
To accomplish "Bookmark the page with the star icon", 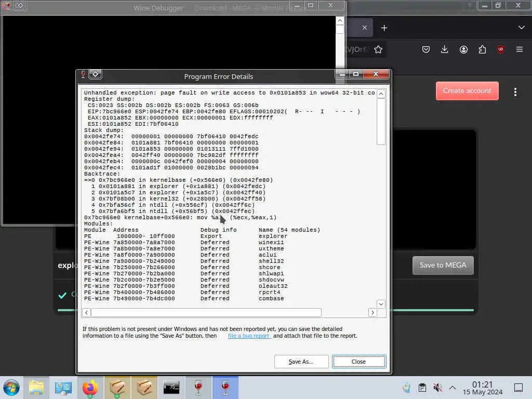I will (x=378, y=49).
